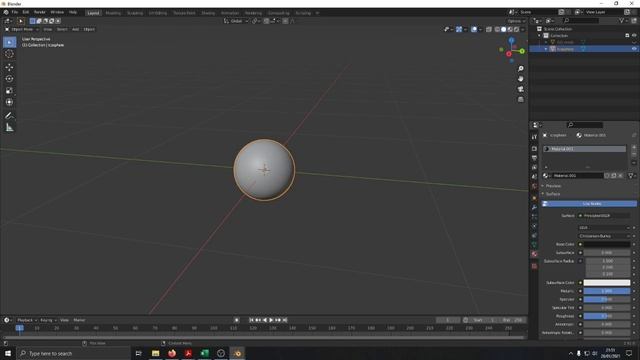This screenshot has width=640, height=360.
Task: Toggle snapping magnet in the header
Action: pyautogui.click(x=266, y=21)
